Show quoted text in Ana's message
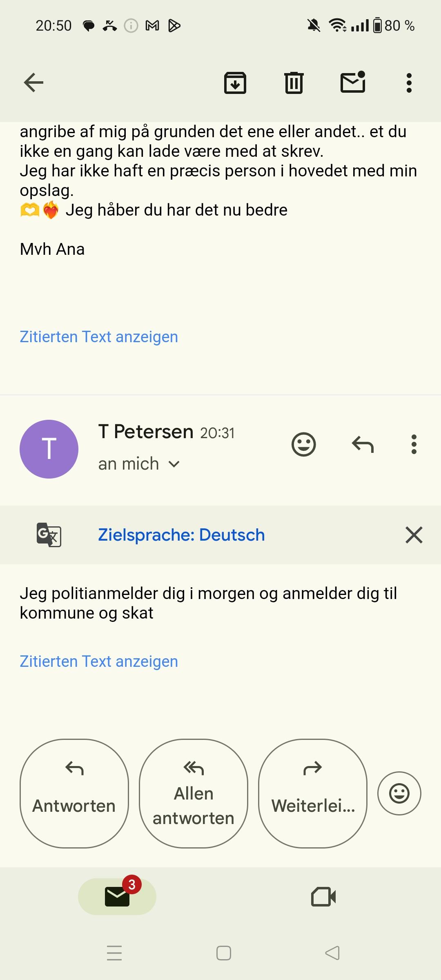The height and width of the screenshot is (980, 441). point(99,337)
